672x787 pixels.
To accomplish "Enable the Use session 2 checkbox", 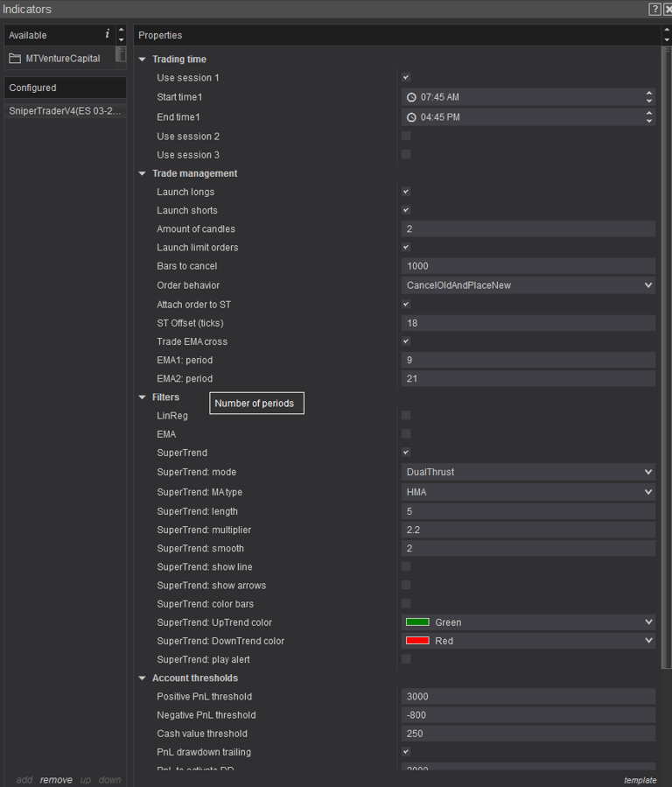I will coord(406,136).
